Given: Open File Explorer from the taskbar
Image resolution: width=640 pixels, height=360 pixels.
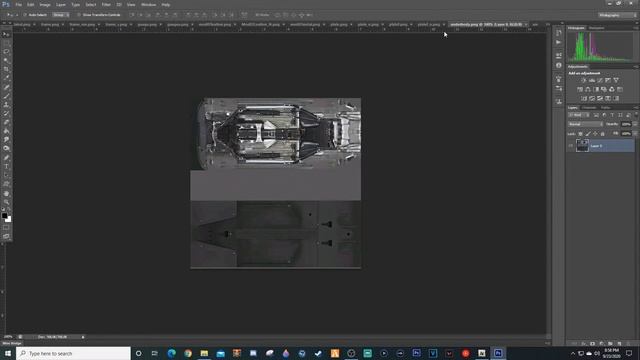Looking at the screenshot, I should [x=204, y=353].
